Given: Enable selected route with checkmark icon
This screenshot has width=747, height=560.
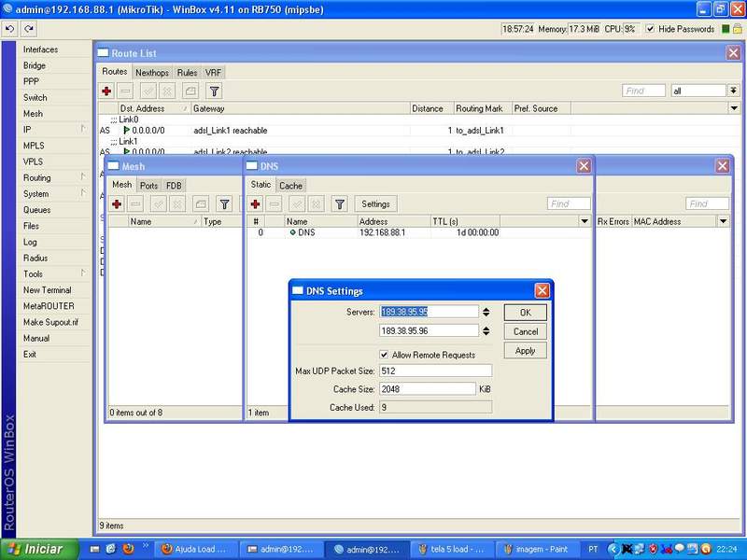Looking at the screenshot, I should point(148,91).
